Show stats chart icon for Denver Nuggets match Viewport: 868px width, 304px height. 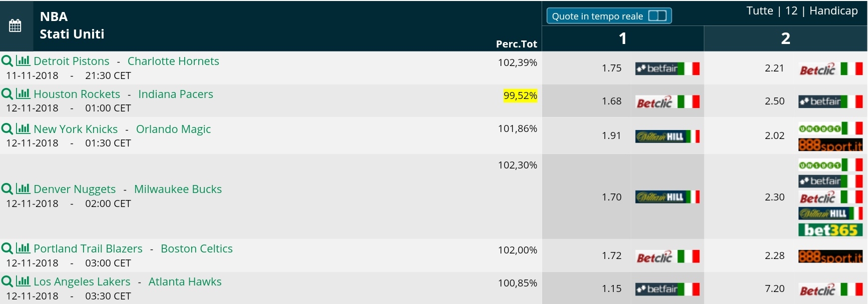[23, 188]
